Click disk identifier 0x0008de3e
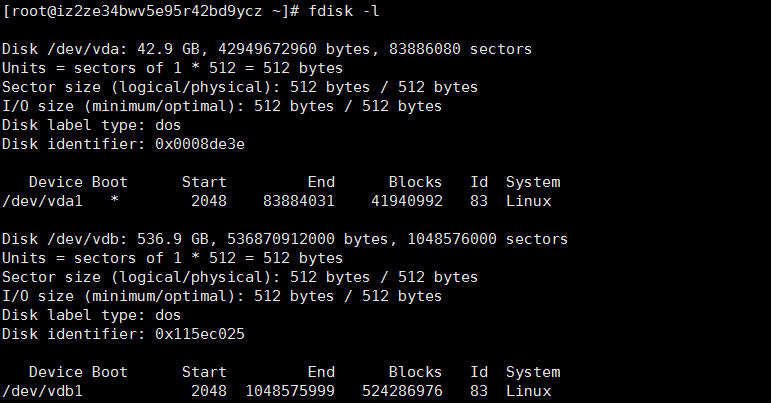771x403 pixels. (x=200, y=144)
